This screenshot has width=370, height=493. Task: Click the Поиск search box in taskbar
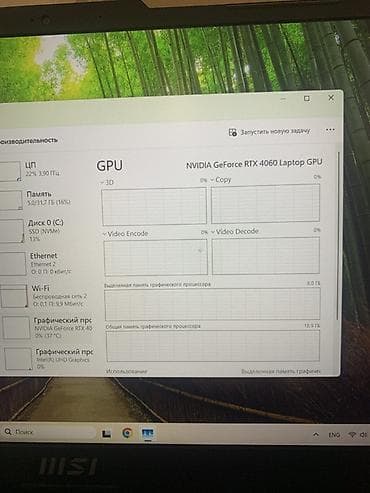tap(50, 432)
